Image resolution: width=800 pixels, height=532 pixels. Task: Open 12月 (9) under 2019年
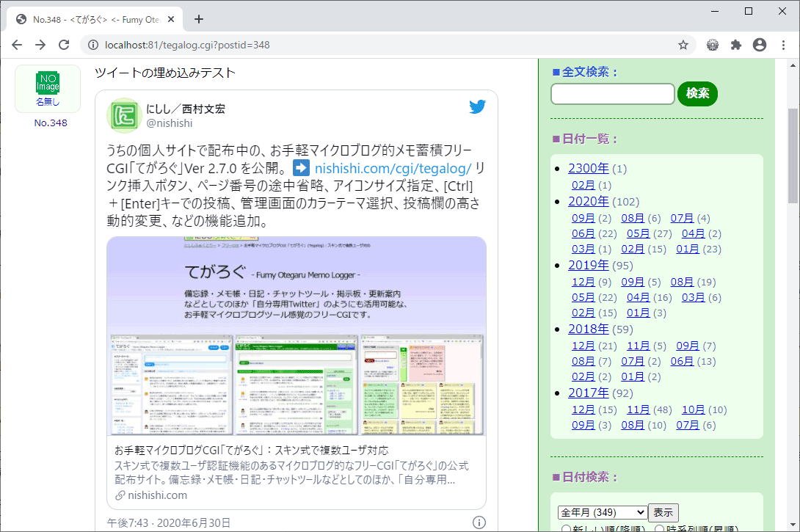coord(583,282)
